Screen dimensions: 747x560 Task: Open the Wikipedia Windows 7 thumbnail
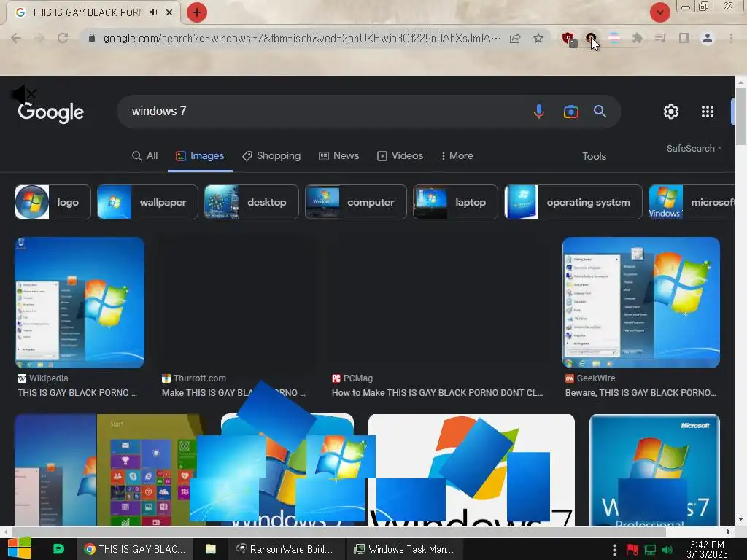click(80, 303)
